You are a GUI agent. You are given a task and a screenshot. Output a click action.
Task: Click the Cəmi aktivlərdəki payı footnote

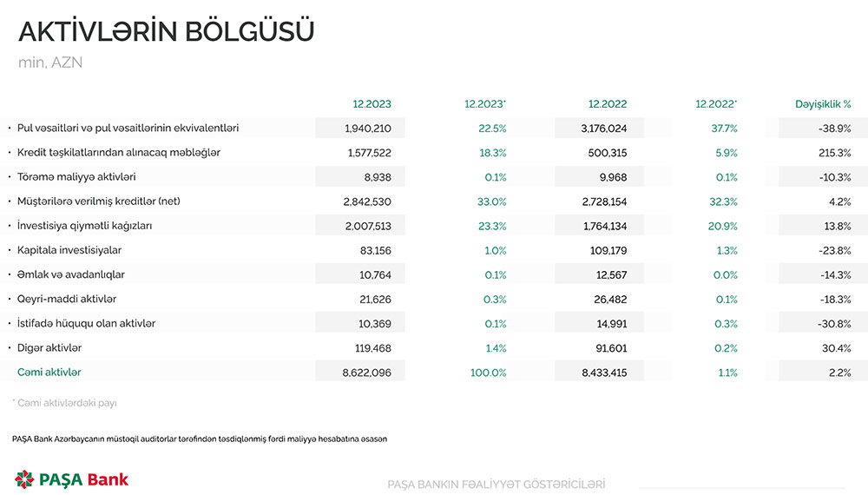[x=67, y=404]
